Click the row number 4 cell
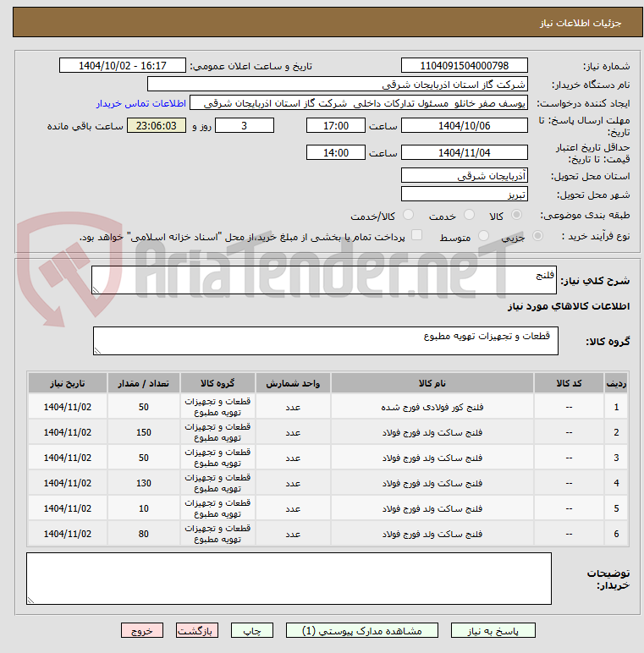644x653 pixels. (x=616, y=483)
